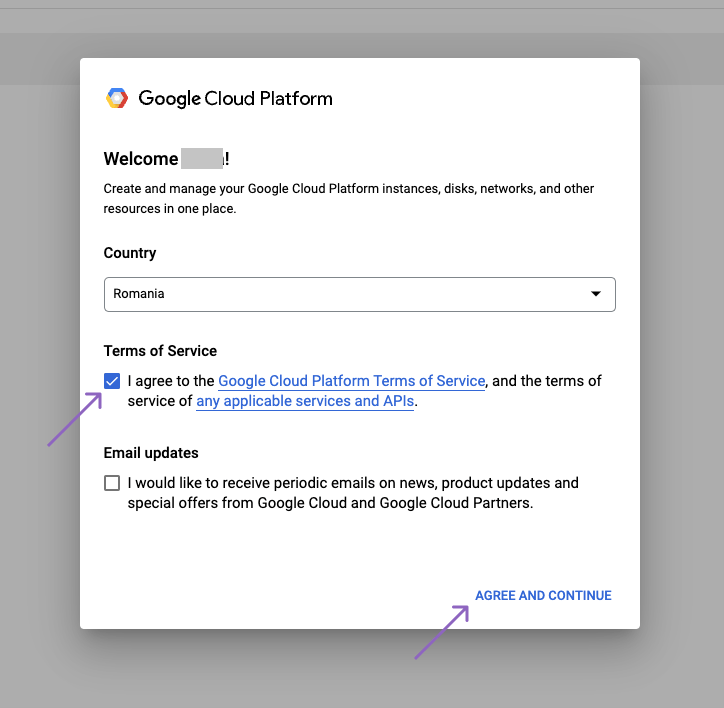Click the Terms of Service heading
The width and height of the screenshot is (724, 708).
[160, 351]
